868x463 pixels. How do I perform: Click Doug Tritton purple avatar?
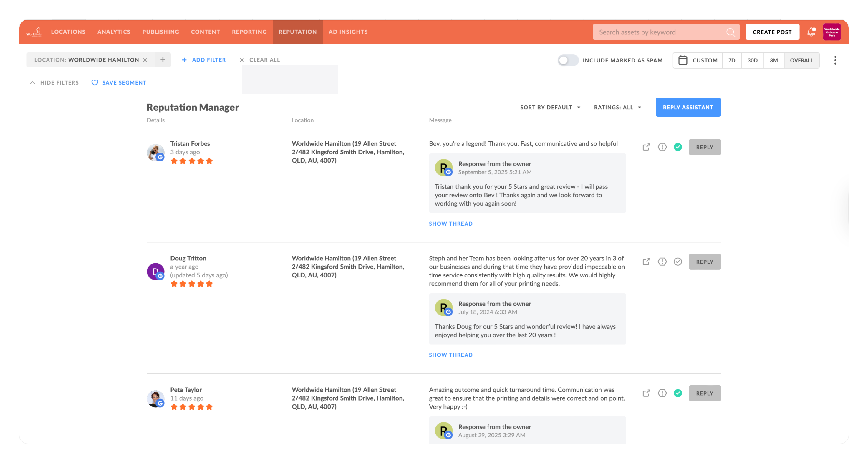[155, 272]
